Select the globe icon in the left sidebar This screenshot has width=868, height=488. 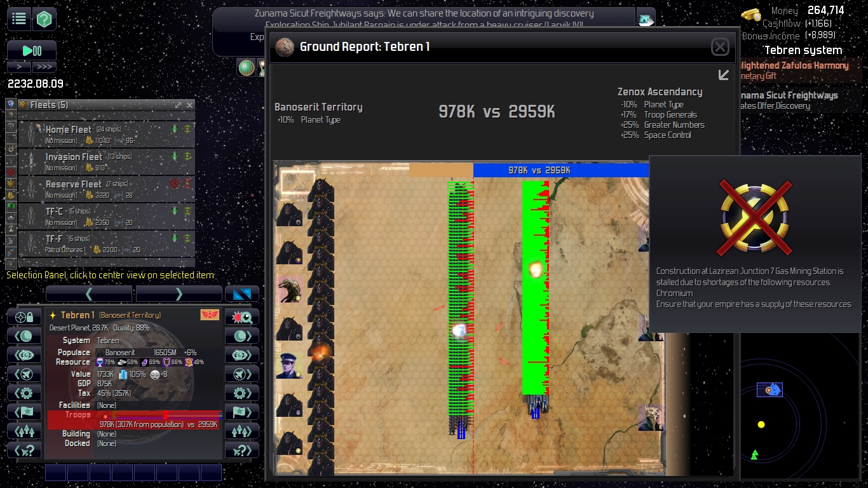[x=10, y=104]
